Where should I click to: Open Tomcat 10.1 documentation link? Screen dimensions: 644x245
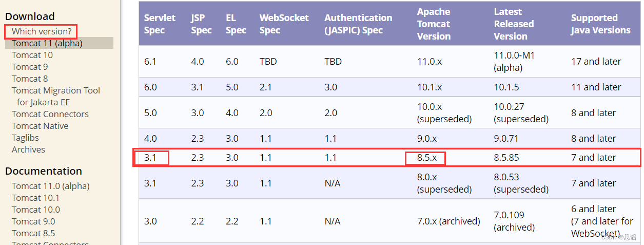tap(36, 198)
